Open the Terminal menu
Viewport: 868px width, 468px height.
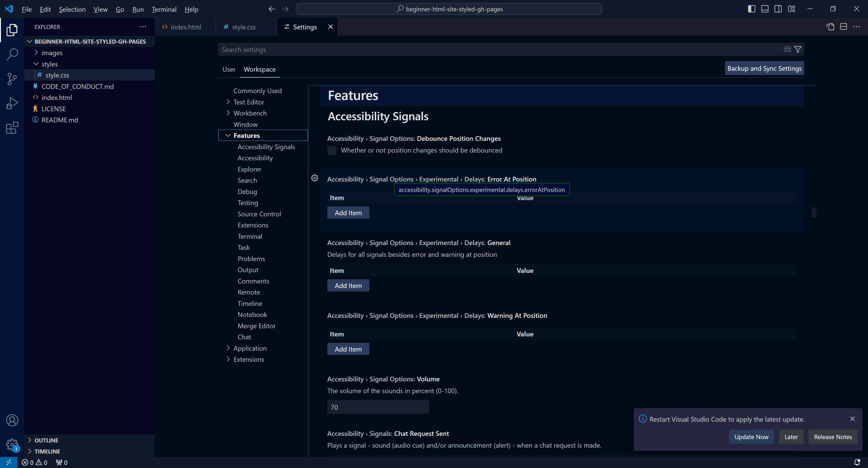tap(164, 9)
